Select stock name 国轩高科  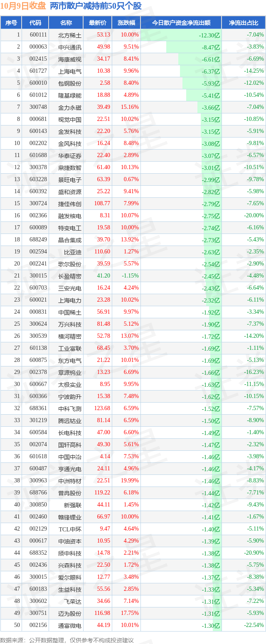[x=70, y=445]
